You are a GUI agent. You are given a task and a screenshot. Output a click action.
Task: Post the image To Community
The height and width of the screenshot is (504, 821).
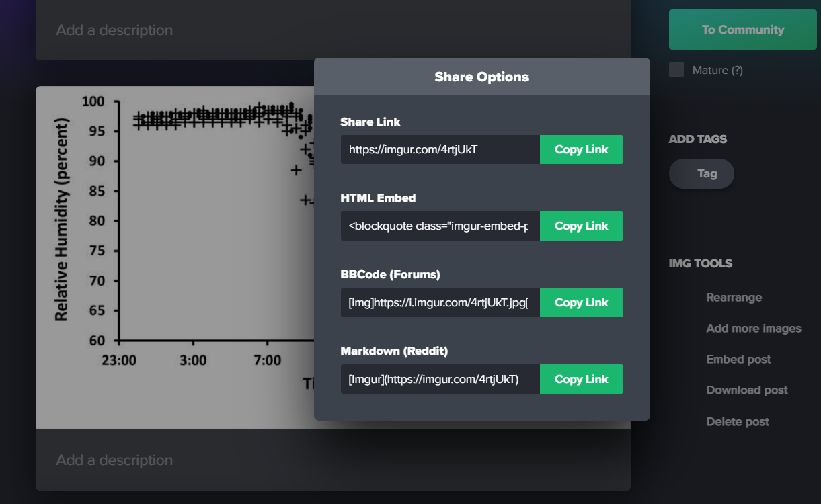coord(742,30)
